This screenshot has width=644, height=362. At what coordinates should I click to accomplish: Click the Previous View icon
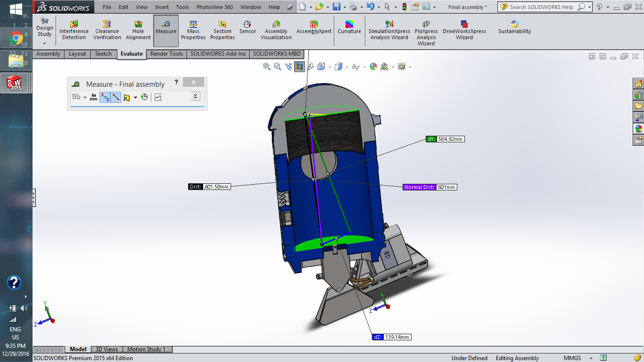pyautogui.click(x=289, y=67)
